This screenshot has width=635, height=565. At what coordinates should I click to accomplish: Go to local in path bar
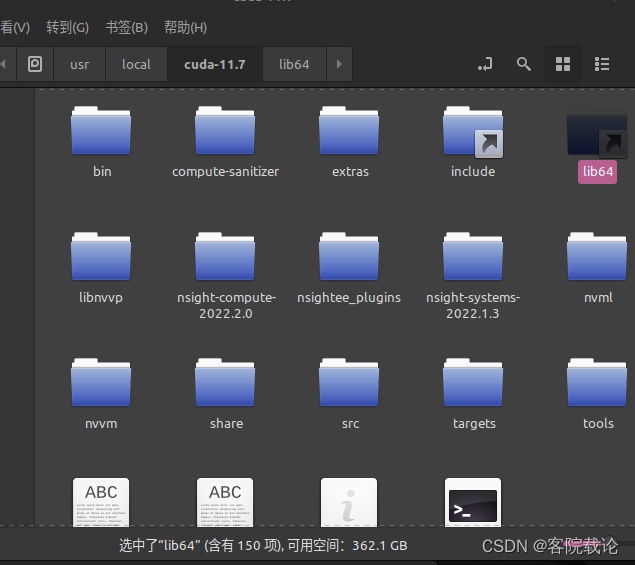[136, 64]
